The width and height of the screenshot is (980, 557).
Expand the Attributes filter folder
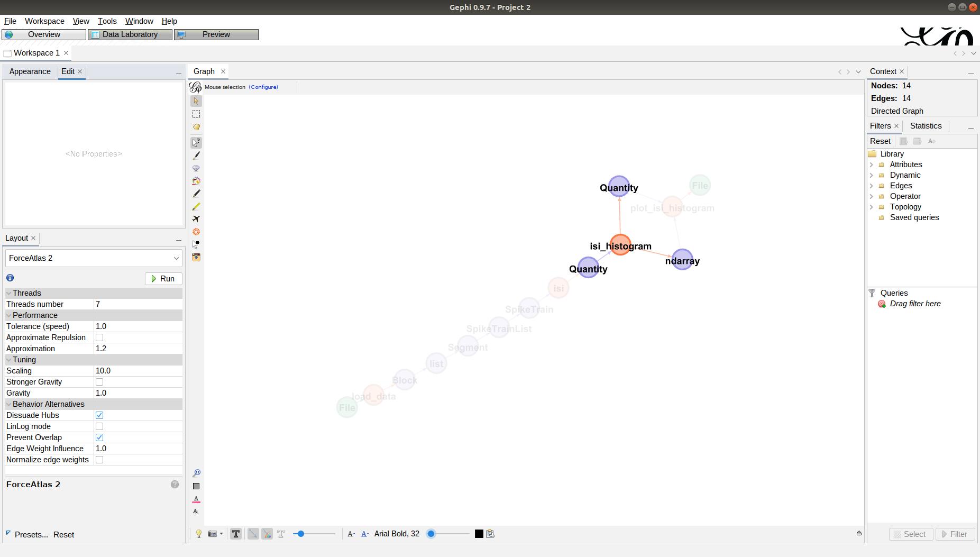point(872,165)
